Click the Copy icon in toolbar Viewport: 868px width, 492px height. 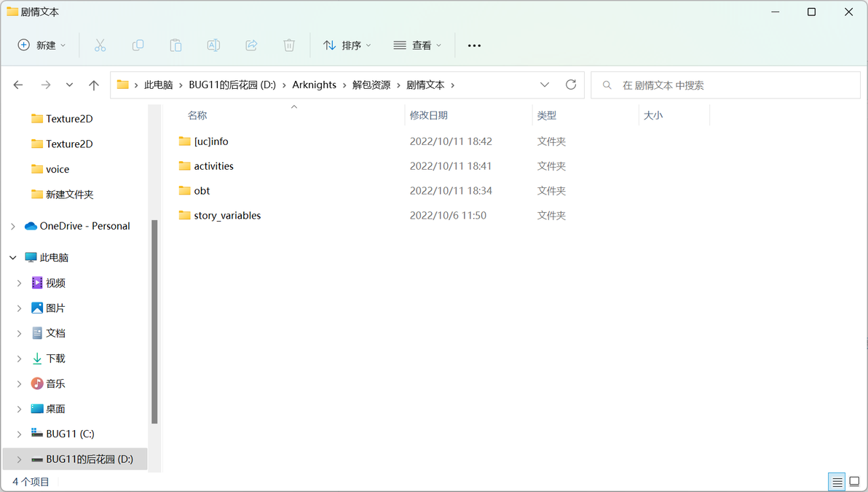point(138,45)
